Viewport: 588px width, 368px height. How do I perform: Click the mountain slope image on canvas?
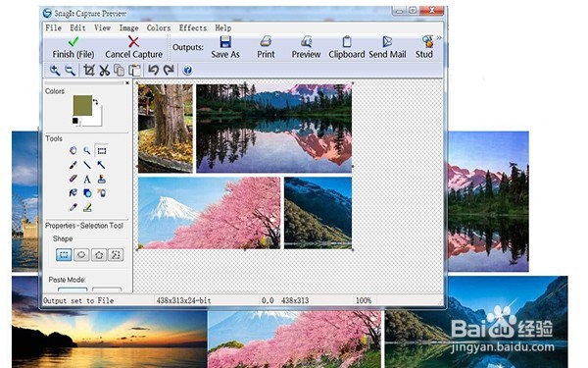[x=318, y=213]
